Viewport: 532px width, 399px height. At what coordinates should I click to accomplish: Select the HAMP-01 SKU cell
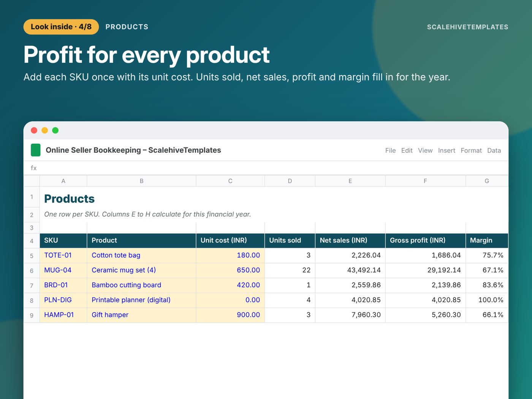[63, 315]
